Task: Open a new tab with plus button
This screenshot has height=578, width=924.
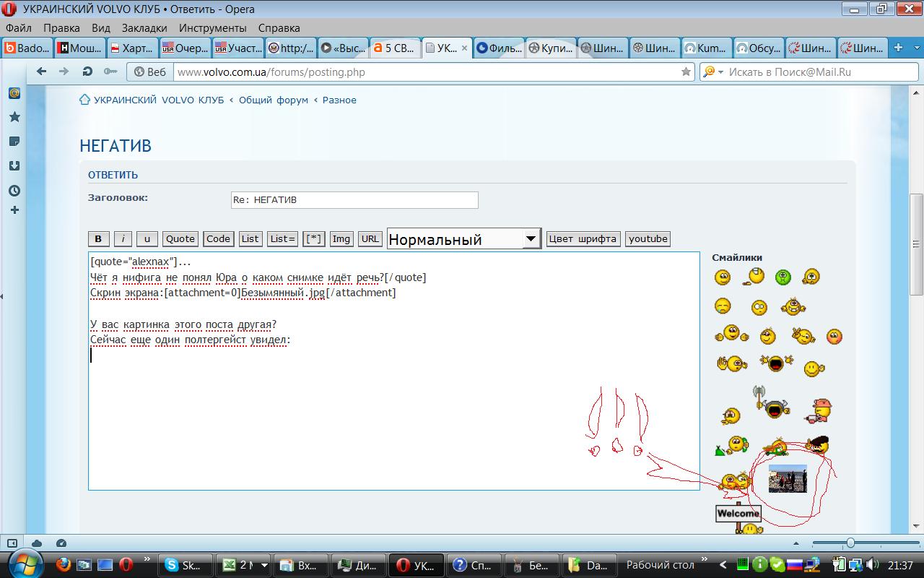Action: (x=899, y=48)
